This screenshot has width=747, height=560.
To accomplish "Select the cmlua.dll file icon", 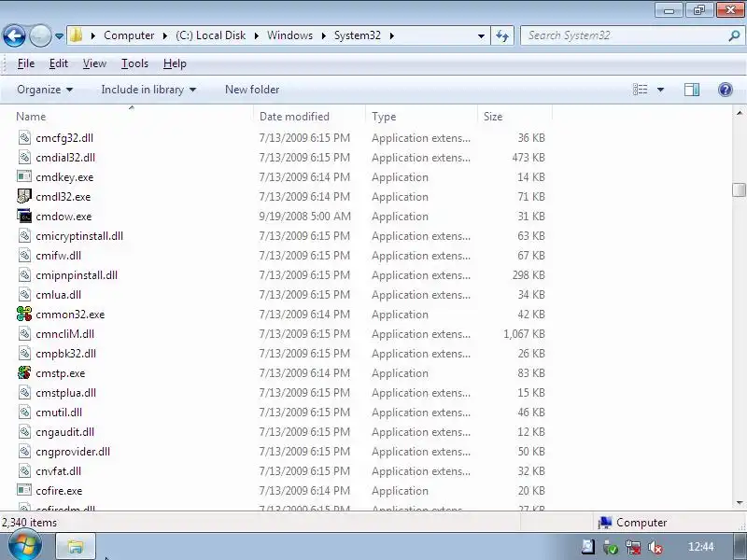I will pyautogui.click(x=24, y=294).
